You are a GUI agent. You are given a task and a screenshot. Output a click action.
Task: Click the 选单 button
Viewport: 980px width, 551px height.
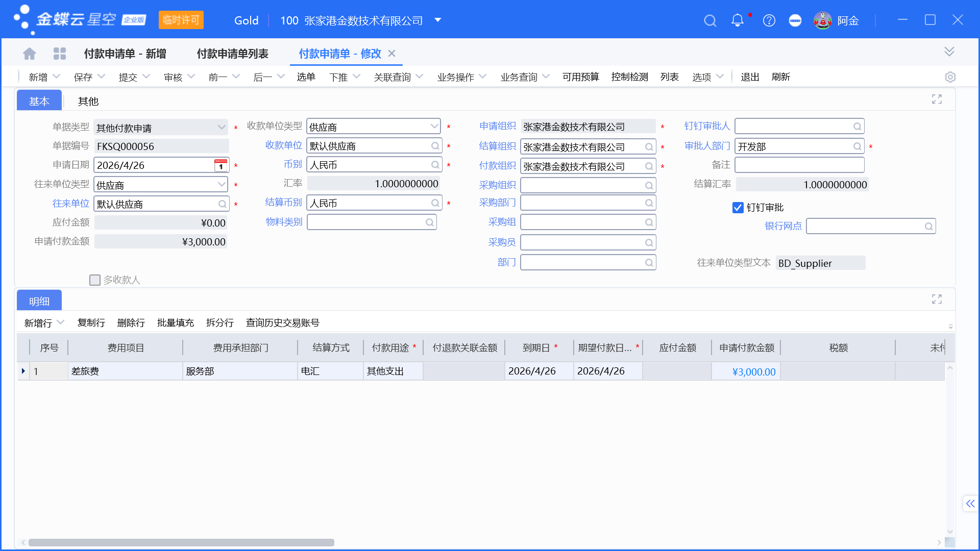click(x=306, y=77)
